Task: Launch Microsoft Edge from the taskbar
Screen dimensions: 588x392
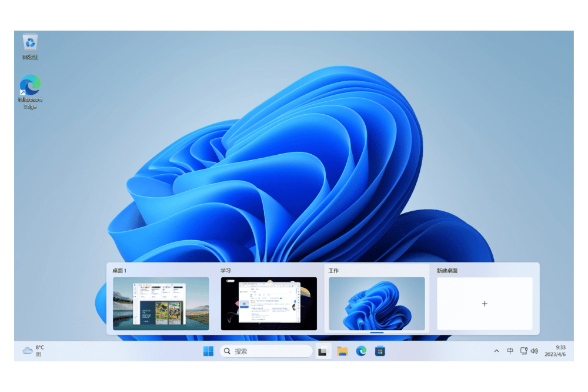Action: click(361, 351)
